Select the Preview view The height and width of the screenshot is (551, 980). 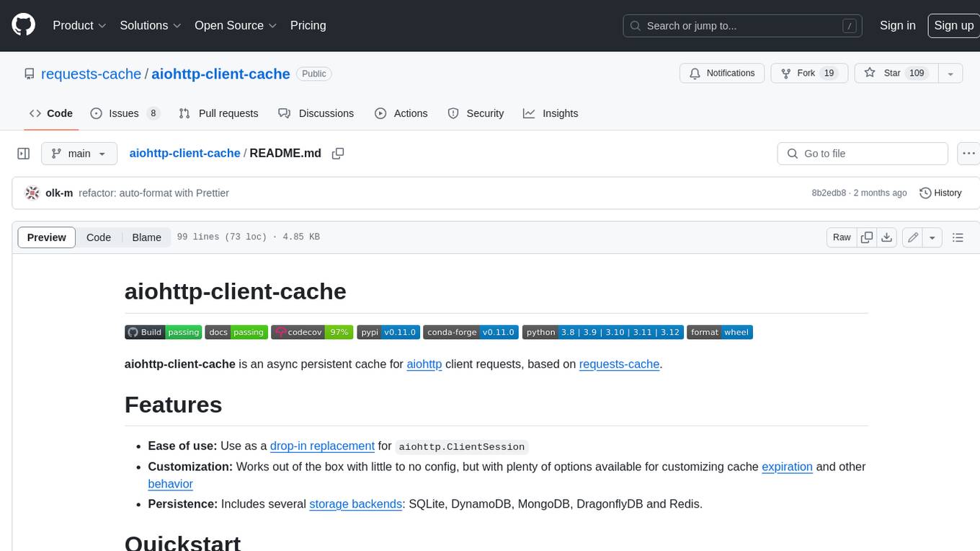[x=47, y=237]
